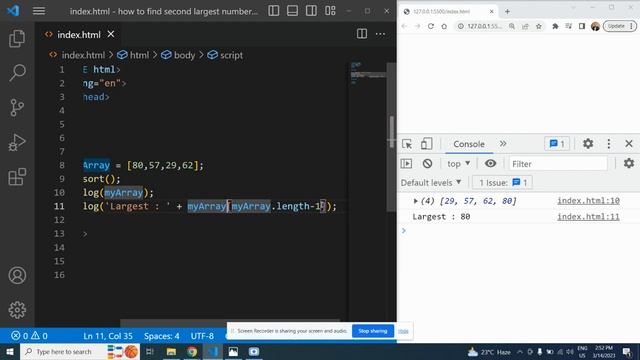Image resolution: width=640 pixels, height=360 pixels.
Task: Open the editor More Actions menu
Action: 380,34
